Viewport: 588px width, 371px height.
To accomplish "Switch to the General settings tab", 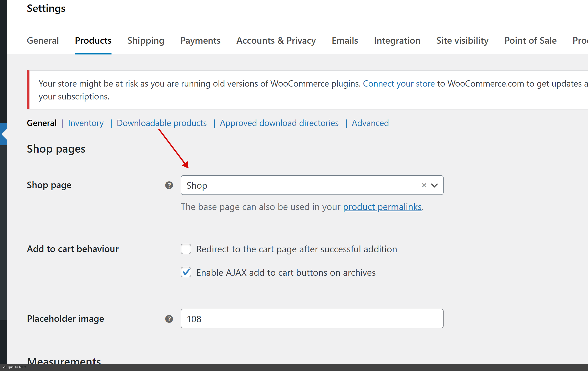I will (43, 41).
